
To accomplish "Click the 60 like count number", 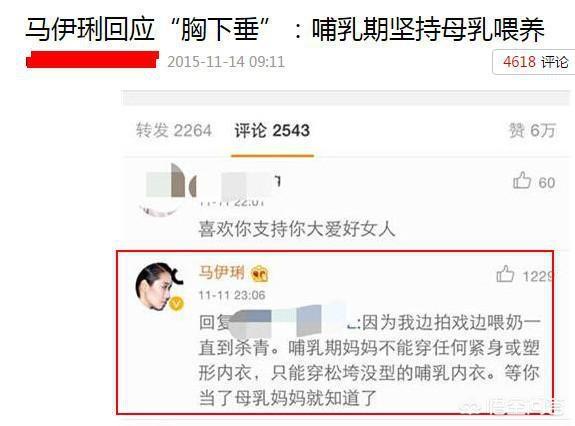I will click(547, 183).
